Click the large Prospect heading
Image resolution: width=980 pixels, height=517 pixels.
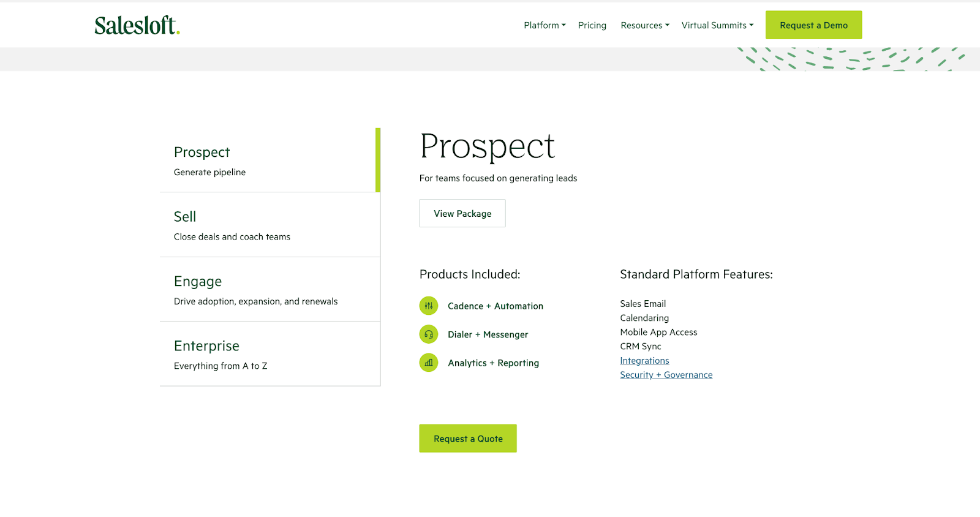(488, 147)
